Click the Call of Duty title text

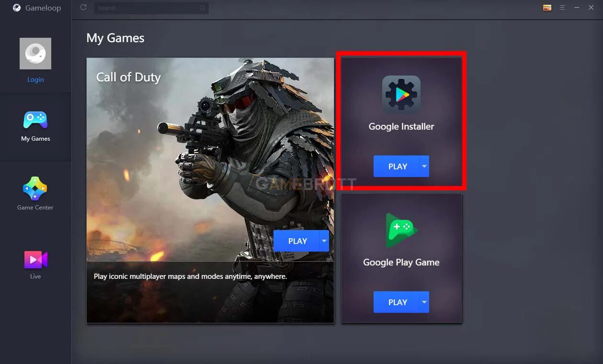128,77
